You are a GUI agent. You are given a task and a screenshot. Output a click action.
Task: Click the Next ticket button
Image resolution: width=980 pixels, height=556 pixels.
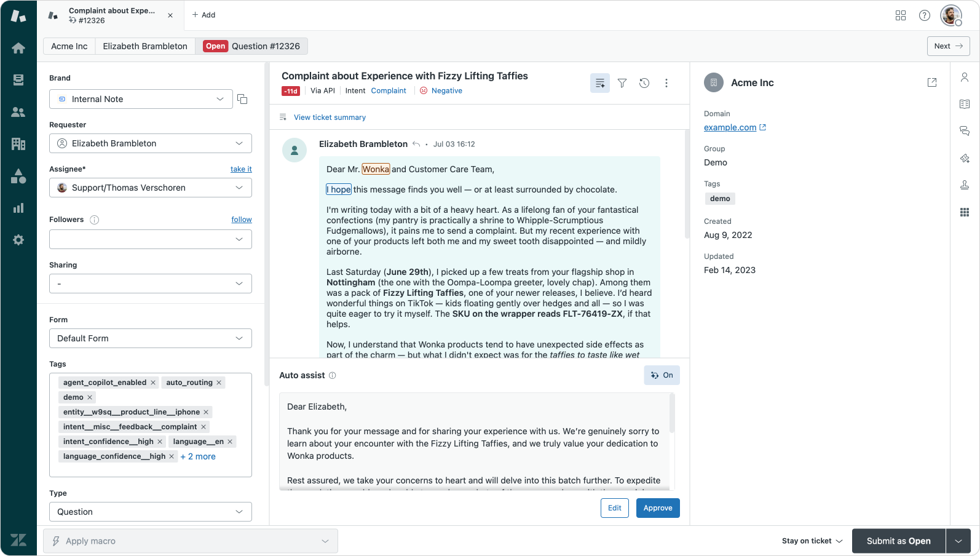click(948, 46)
